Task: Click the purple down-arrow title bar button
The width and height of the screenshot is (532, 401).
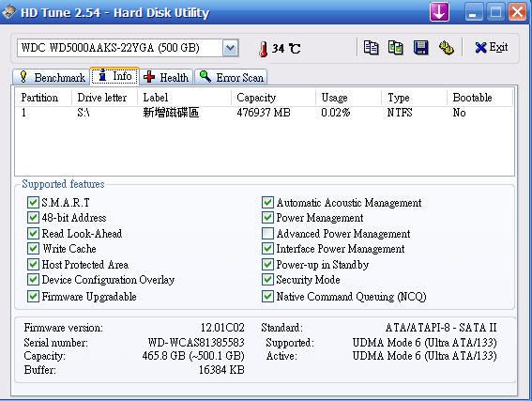Action: tap(439, 12)
